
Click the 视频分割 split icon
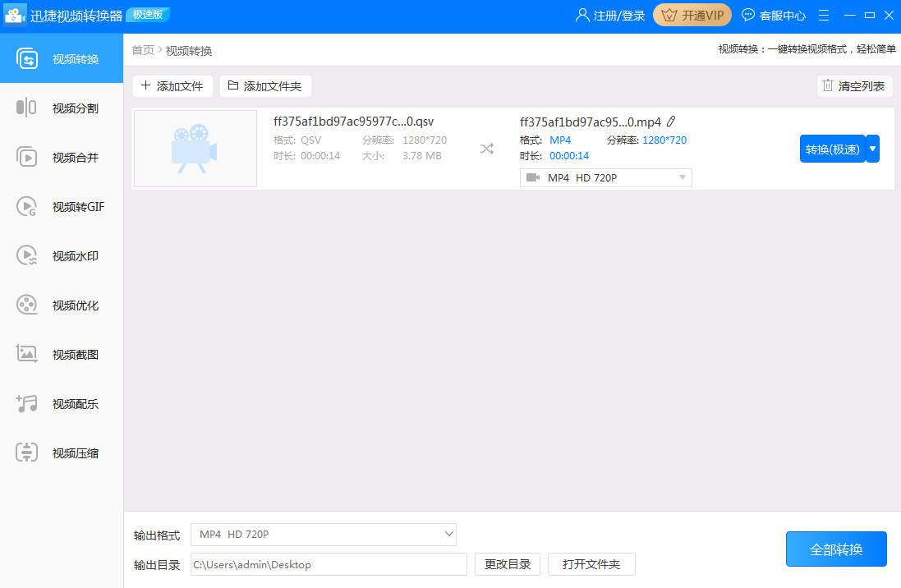[x=26, y=108]
